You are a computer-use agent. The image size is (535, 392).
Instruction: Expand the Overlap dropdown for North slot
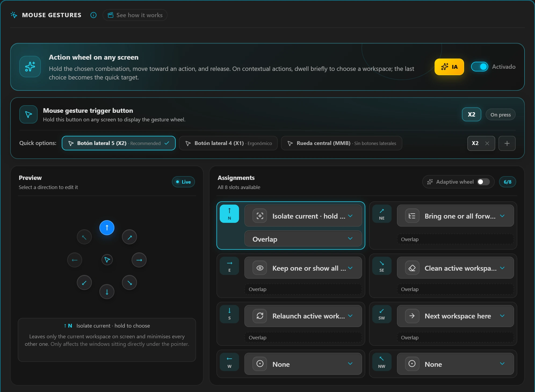click(303, 239)
